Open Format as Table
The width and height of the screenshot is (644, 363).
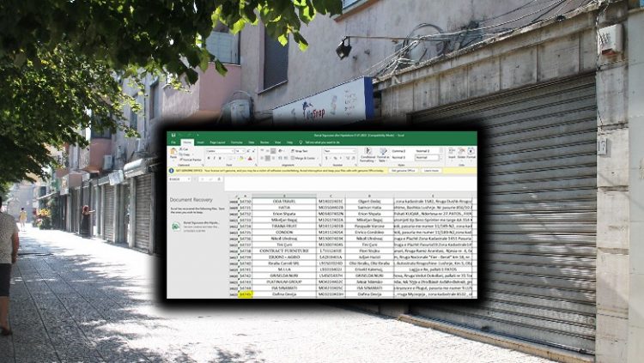coord(383,154)
